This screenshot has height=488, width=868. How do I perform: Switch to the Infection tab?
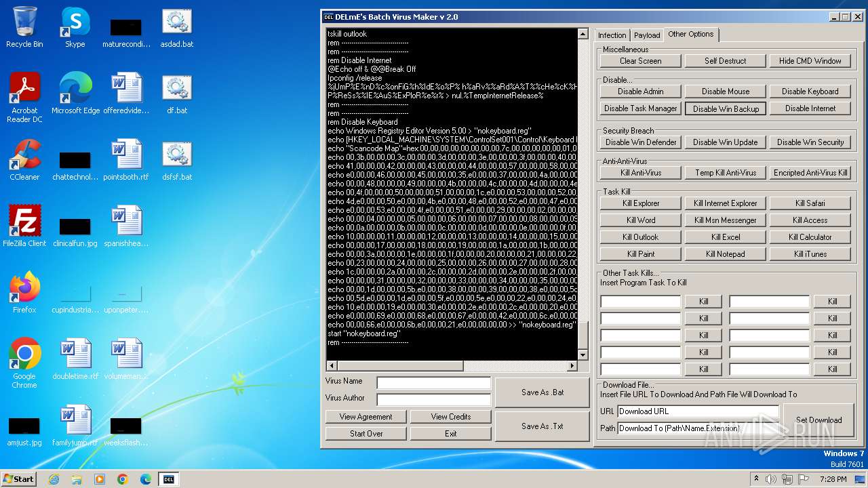612,35
